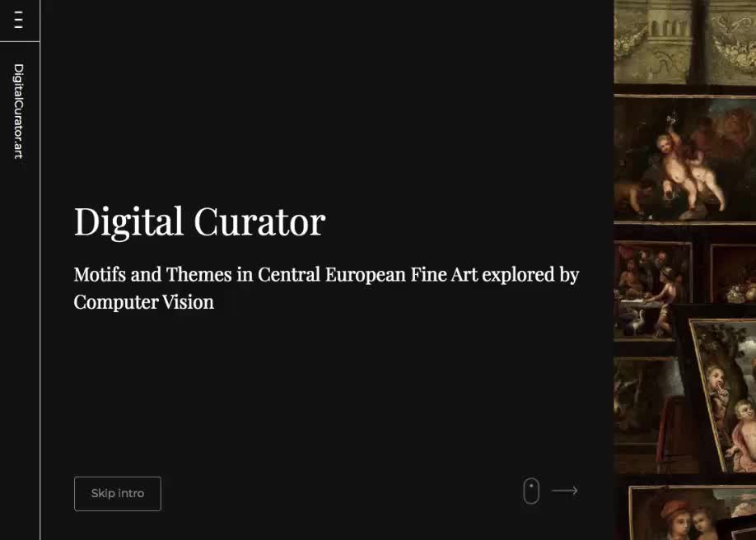Click the Digital Curator heading
Viewport: 756px width, 540px height.
199,221
